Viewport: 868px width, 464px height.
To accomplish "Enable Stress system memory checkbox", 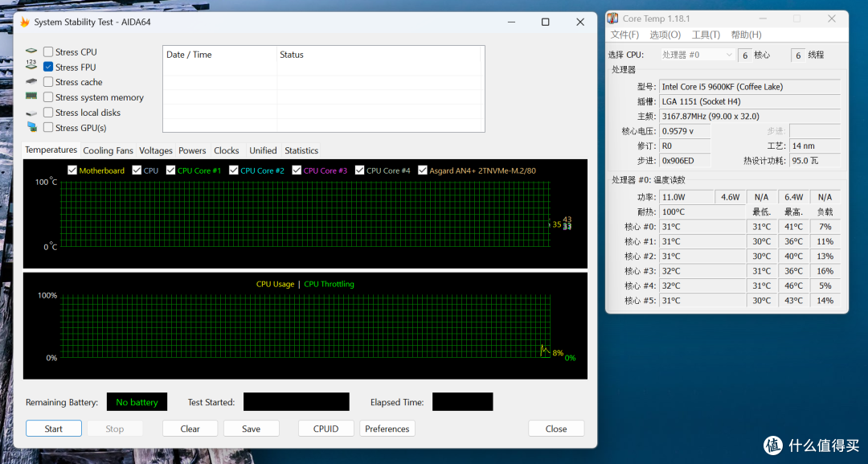I will (48, 96).
